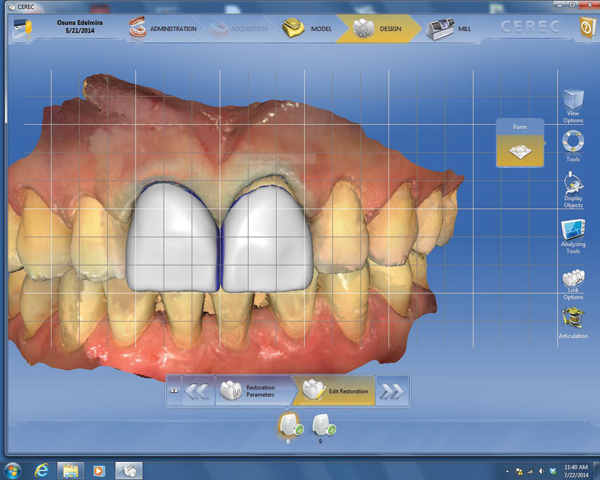600x480 pixels.
Task: Open the View Options panel
Action: pos(573,104)
